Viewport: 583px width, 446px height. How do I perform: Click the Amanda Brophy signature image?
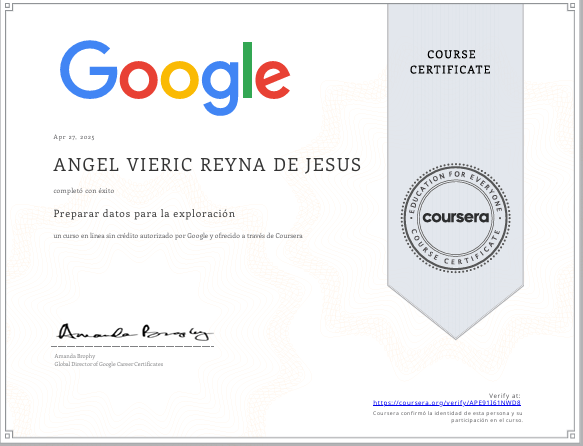point(135,332)
